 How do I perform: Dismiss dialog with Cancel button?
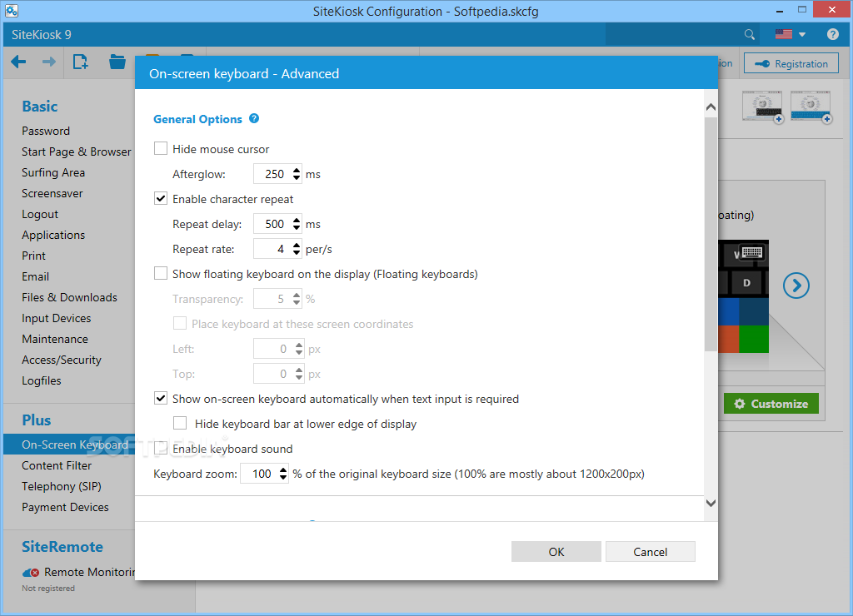point(650,552)
